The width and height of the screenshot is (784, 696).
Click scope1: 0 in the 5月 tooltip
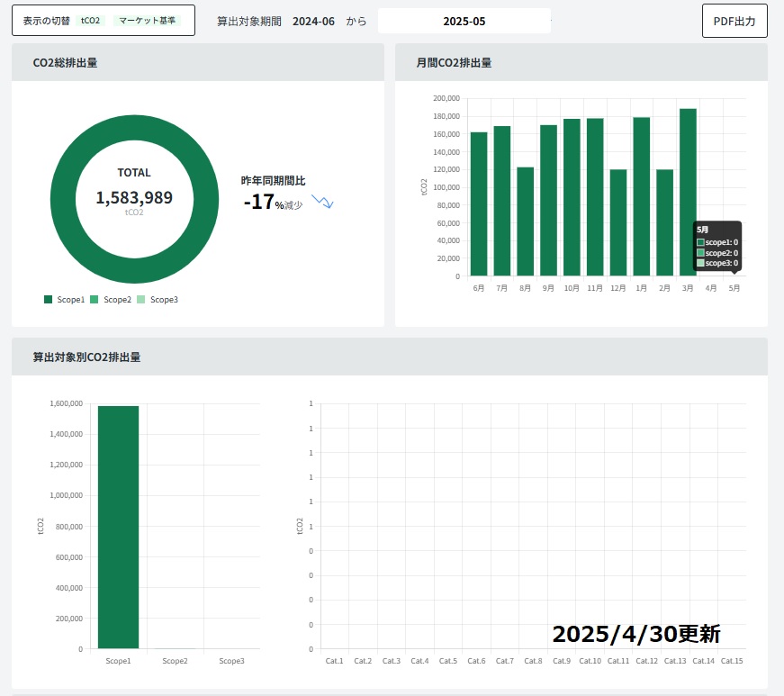coord(717,242)
